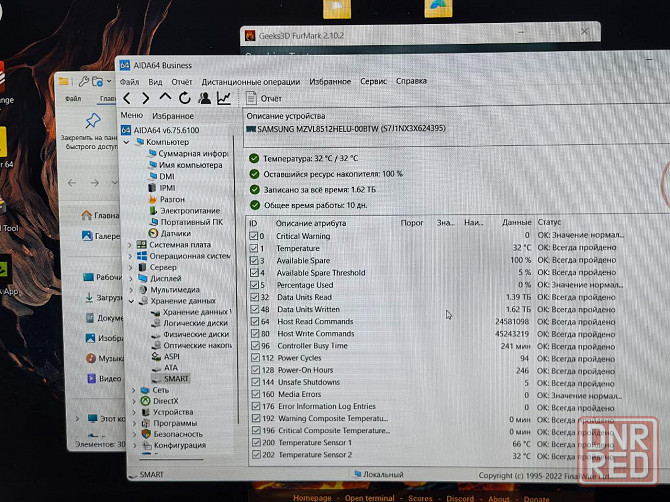
Task: Collapse the Хранение данных tree node
Action: coord(131,301)
